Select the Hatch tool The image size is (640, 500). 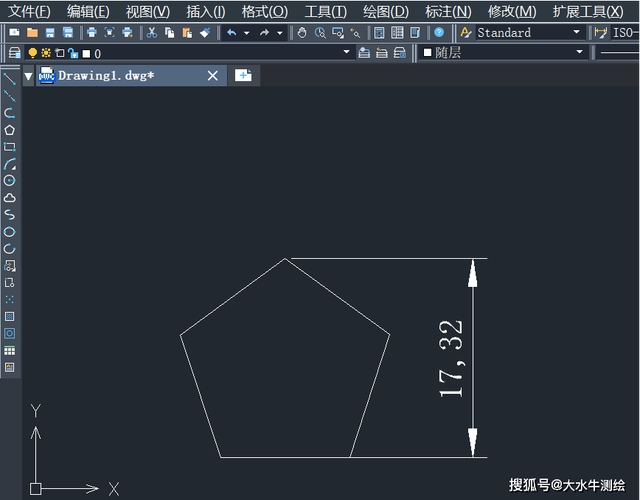[9, 316]
